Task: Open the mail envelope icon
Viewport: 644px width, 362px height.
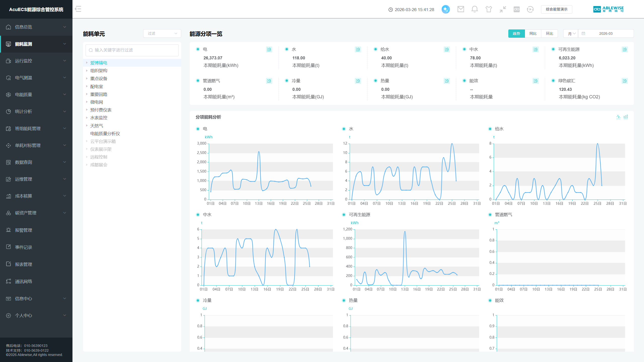Action: point(461,9)
